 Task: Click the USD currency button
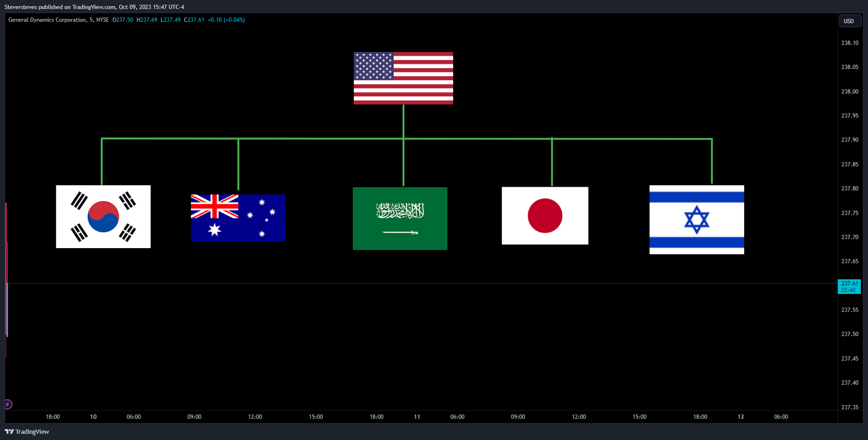click(850, 21)
